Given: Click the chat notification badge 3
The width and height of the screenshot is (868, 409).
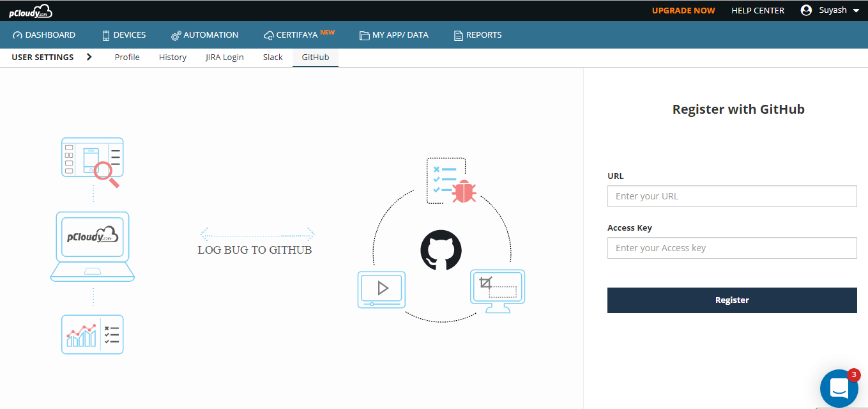Looking at the screenshot, I should pyautogui.click(x=853, y=376).
